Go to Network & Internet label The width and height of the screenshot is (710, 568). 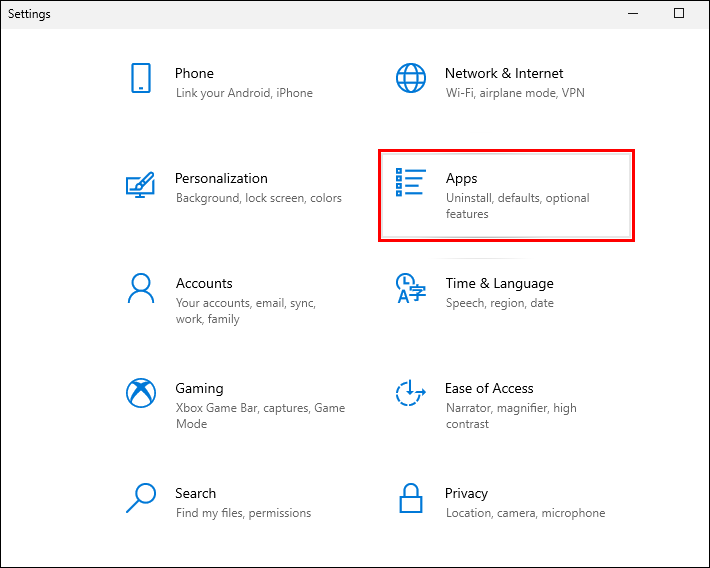pos(504,73)
